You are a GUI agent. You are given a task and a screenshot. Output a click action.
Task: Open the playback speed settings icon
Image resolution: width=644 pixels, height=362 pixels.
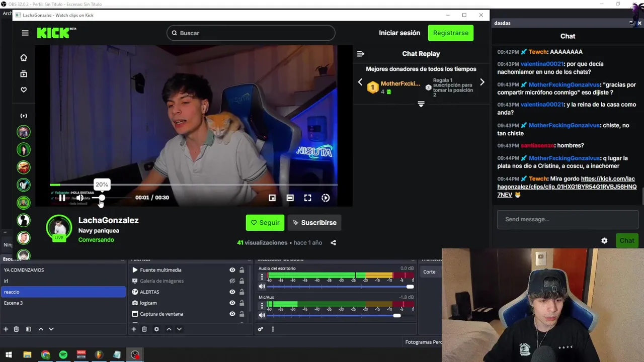[x=326, y=198]
